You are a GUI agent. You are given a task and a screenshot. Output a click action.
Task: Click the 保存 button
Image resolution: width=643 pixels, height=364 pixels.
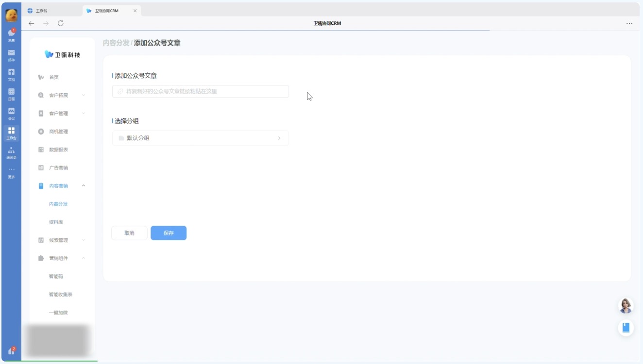pos(169,233)
